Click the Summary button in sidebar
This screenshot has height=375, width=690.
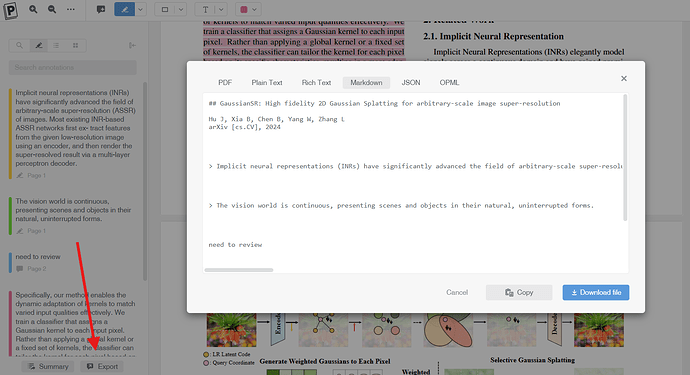tap(48, 366)
